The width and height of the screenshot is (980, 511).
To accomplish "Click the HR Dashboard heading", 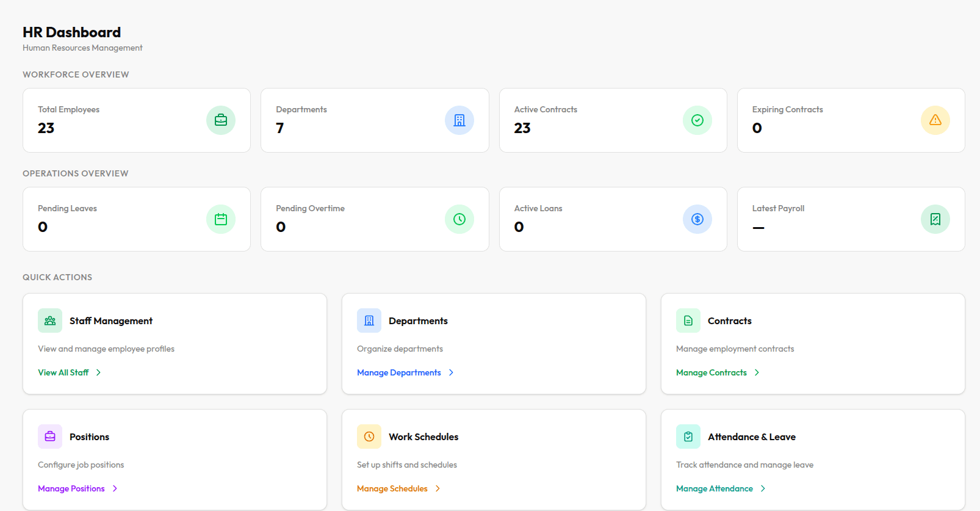I will click(x=71, y=32).
